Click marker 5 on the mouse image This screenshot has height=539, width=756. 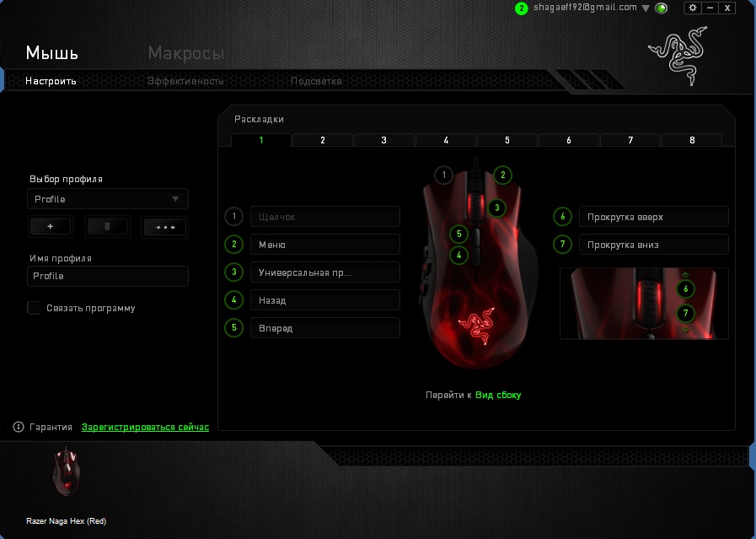pos(458,234)
